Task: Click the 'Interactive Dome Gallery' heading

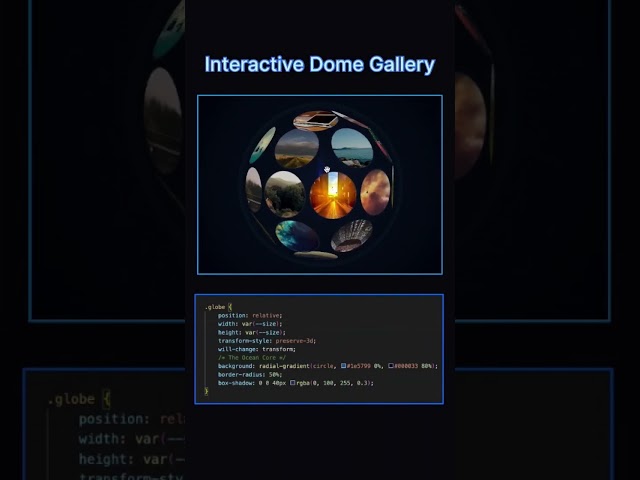Action: (x=320, y=64)
